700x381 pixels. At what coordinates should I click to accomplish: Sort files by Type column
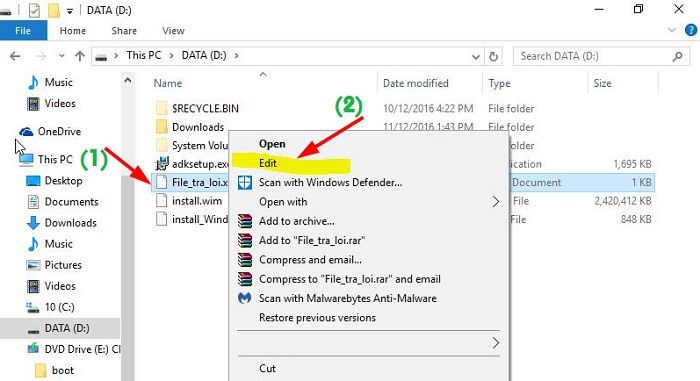[x=499, y=84]
